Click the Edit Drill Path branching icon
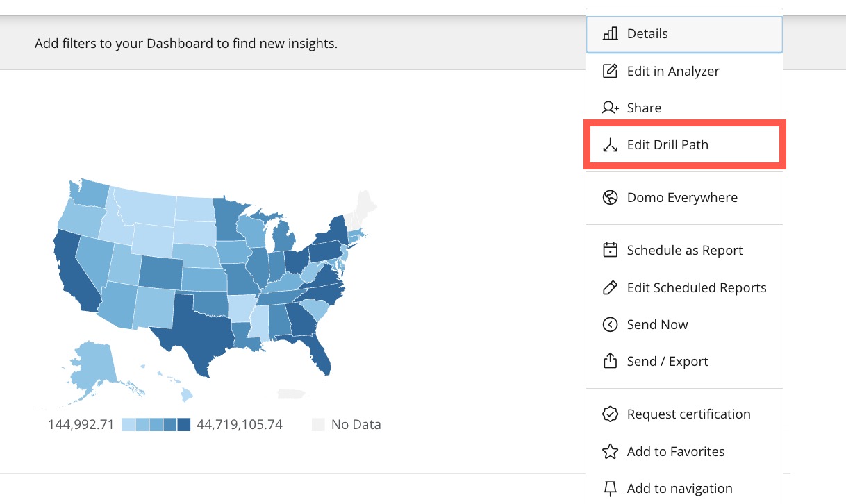 pos(610,145)
